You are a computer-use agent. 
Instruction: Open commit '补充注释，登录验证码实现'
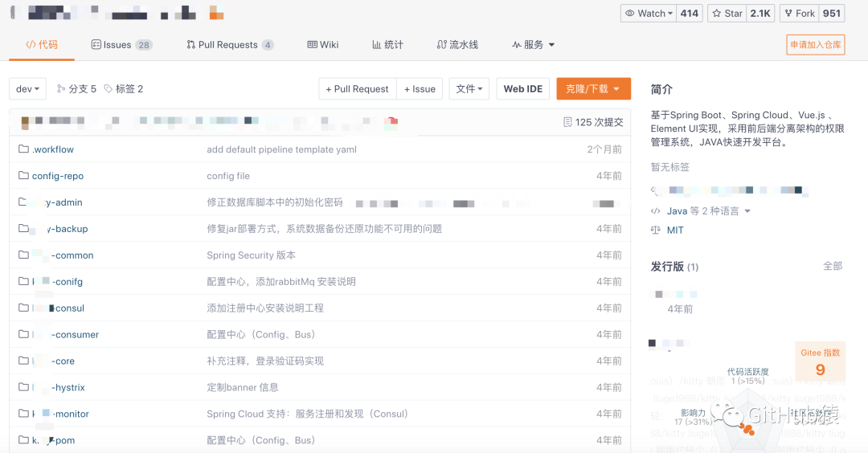tap(264, 361)
